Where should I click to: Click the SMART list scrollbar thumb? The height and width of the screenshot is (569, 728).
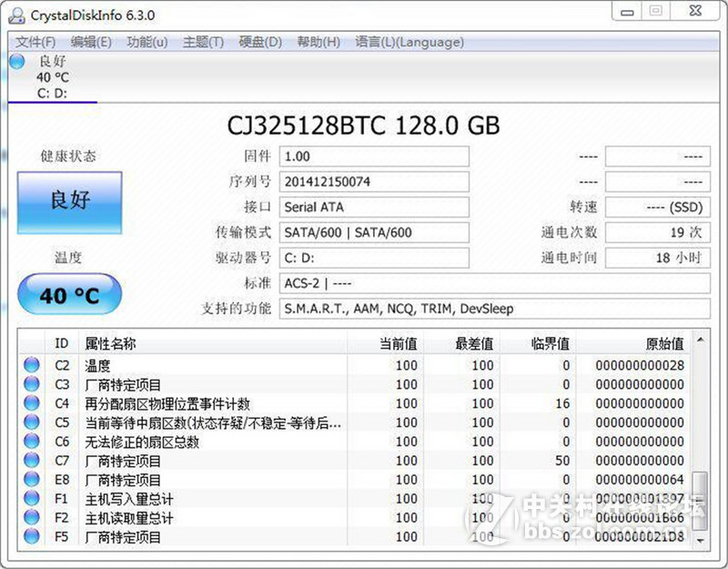[700, 502]
